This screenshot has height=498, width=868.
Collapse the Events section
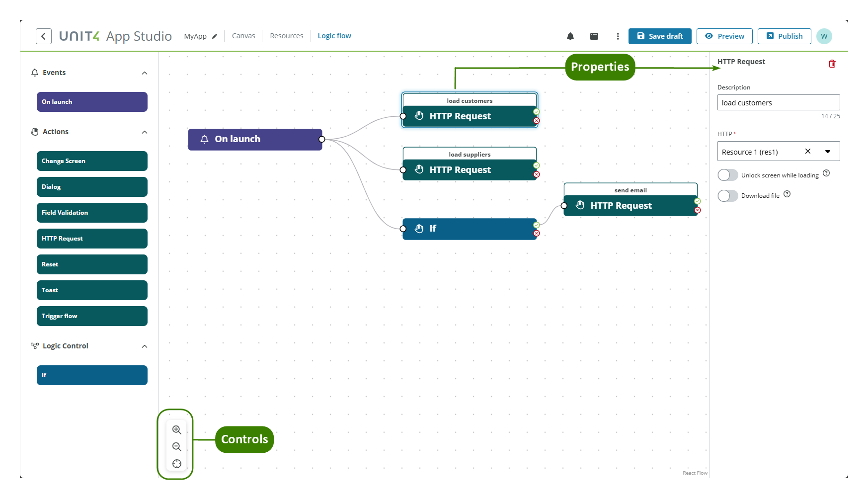[x=144, y=73]
